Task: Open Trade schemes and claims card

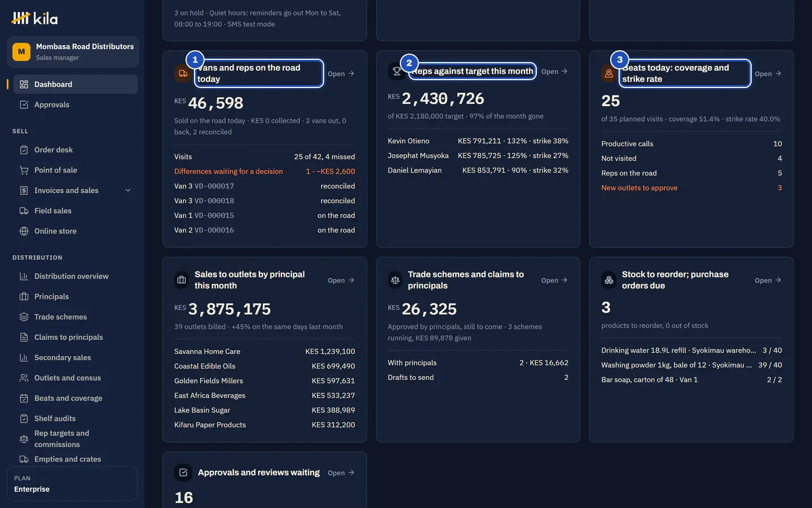Action: click(x=554, y=280)
